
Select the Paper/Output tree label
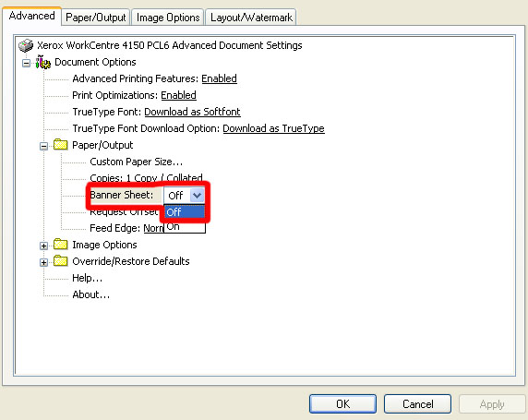tap(102, 145)
